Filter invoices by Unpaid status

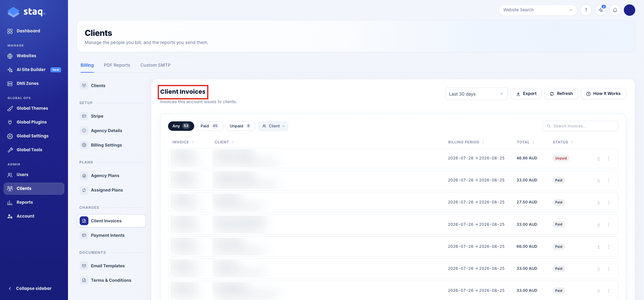pyautogui.click(x=240, y=126)
